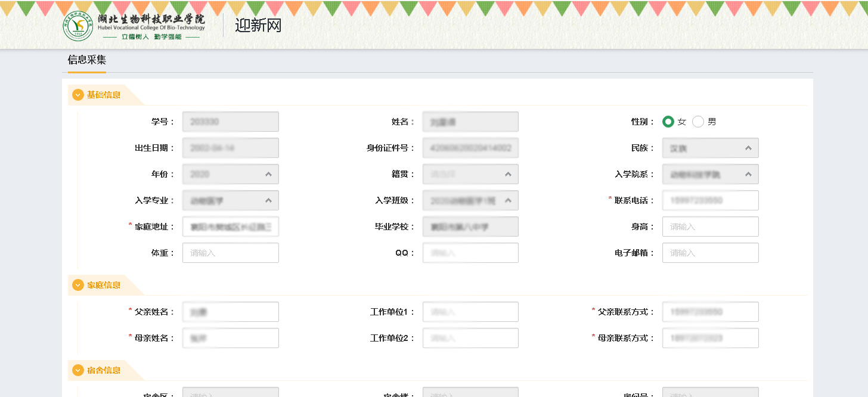Select the 女 gender radio button
This screenshot has width=868, height=397.
(668, 122)
